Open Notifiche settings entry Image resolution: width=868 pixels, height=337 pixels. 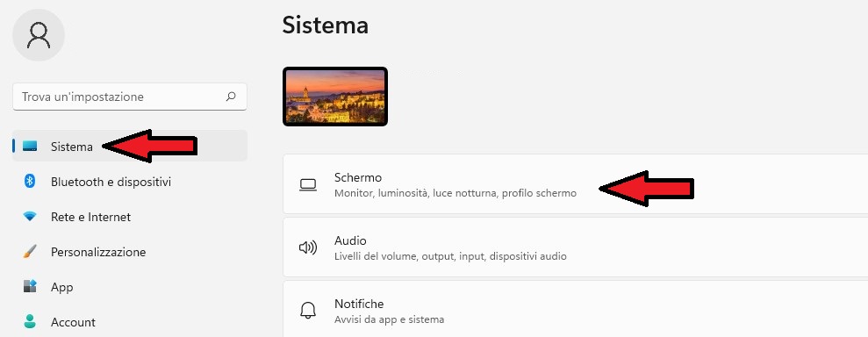pos(575,309)
